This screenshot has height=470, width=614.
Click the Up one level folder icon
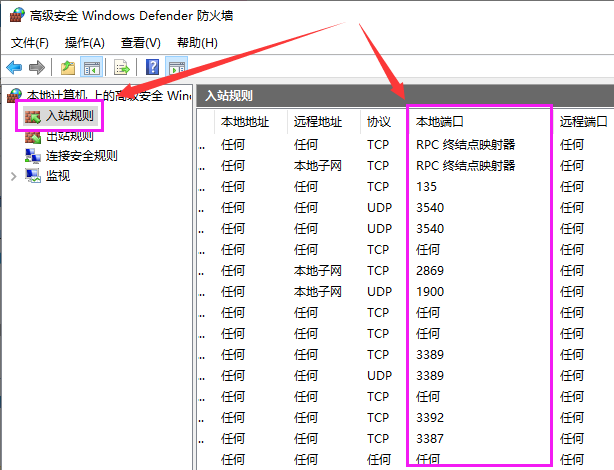pyautogui.click(x=68, y=67)
